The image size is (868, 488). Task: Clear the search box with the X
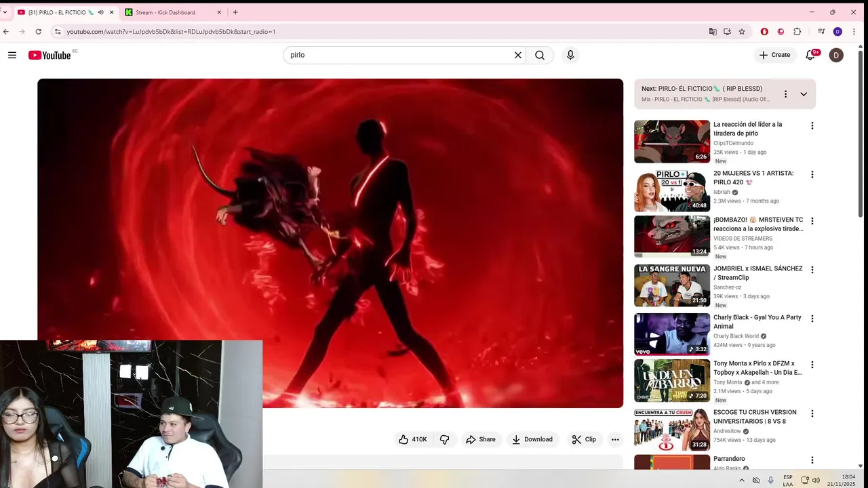click(518, 55)
